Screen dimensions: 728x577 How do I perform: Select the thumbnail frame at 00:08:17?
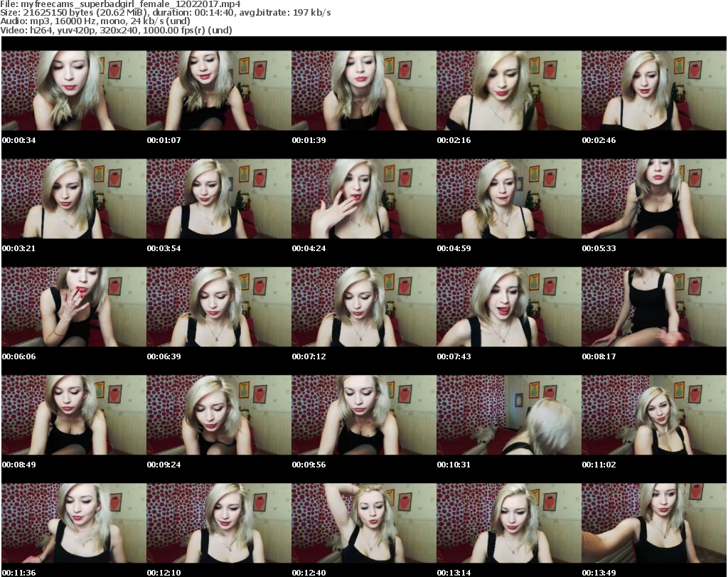pos(654,307)
